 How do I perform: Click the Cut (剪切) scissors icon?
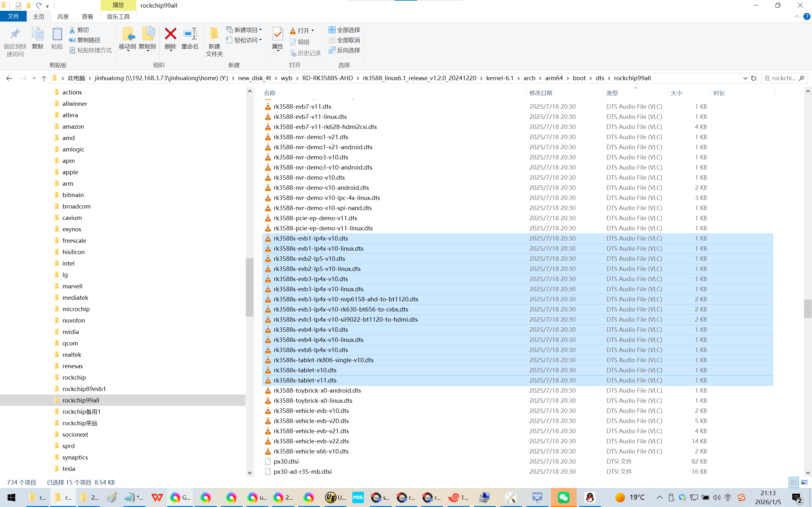(x=72, y=30)
